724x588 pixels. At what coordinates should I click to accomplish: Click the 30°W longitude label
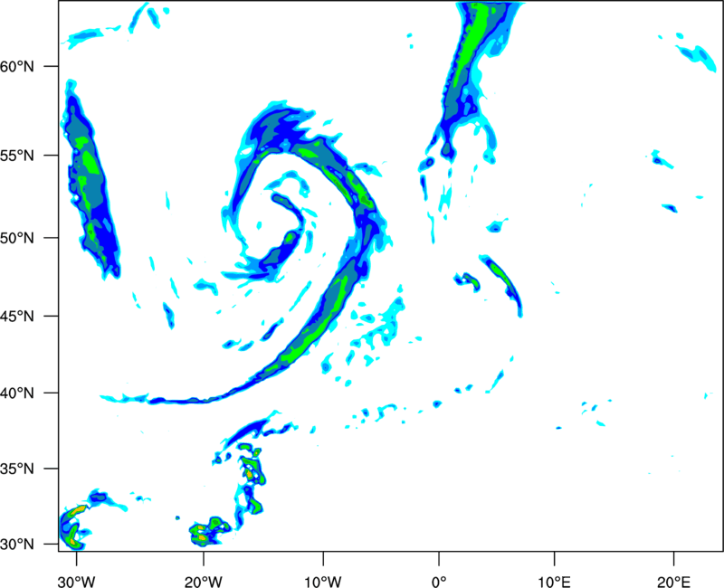[x=76, y=582]
